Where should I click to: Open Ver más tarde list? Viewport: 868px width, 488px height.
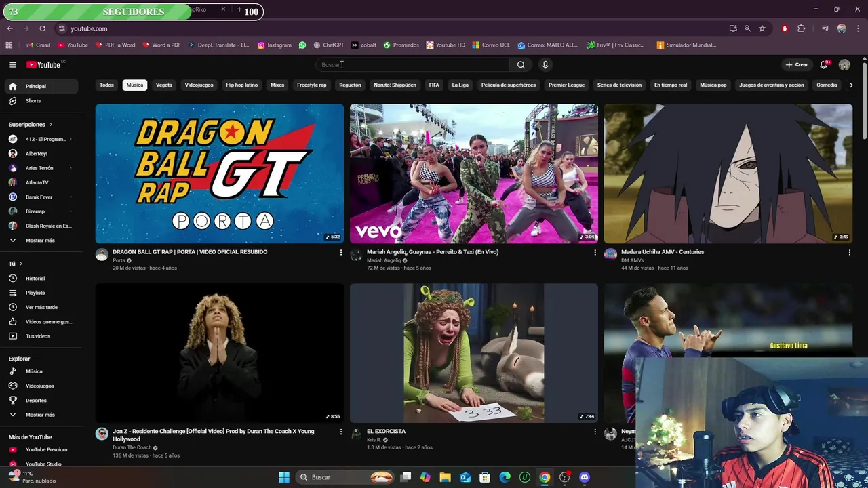point(41,307)
